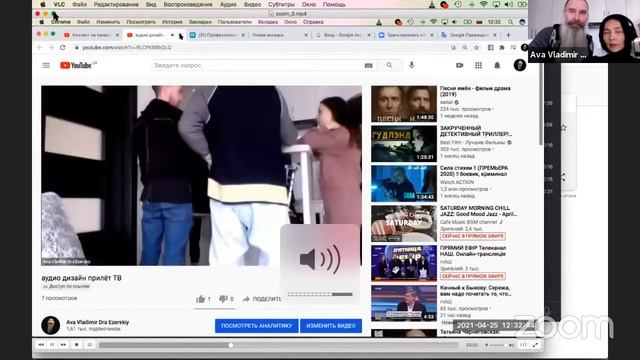Switch to the Google Переводчик tab

pyautogui.click(x=469, y=35)
